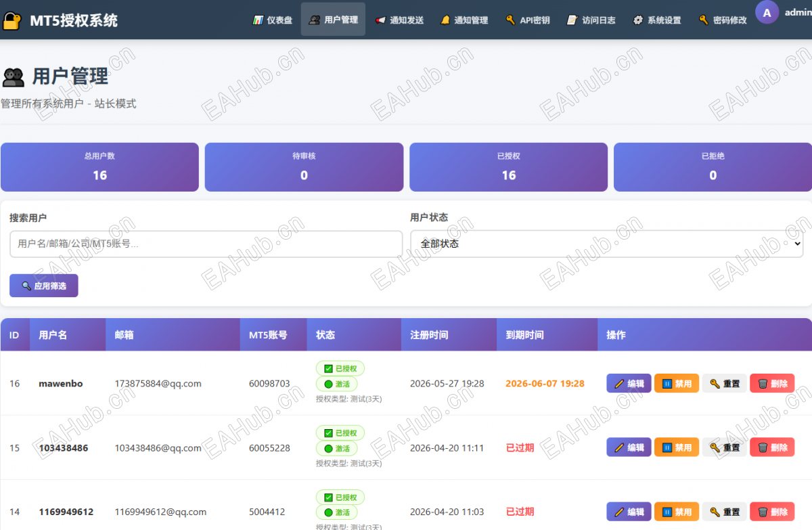Click registration time 2026-04-20 11:03
Screen dimensions: 812x530
[x=447, y=512]
